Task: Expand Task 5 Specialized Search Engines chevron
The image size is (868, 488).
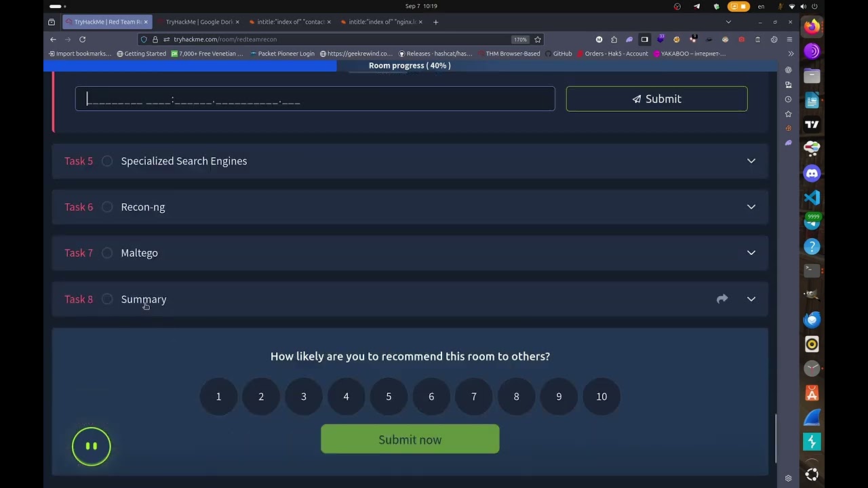Action: point(751,161)
